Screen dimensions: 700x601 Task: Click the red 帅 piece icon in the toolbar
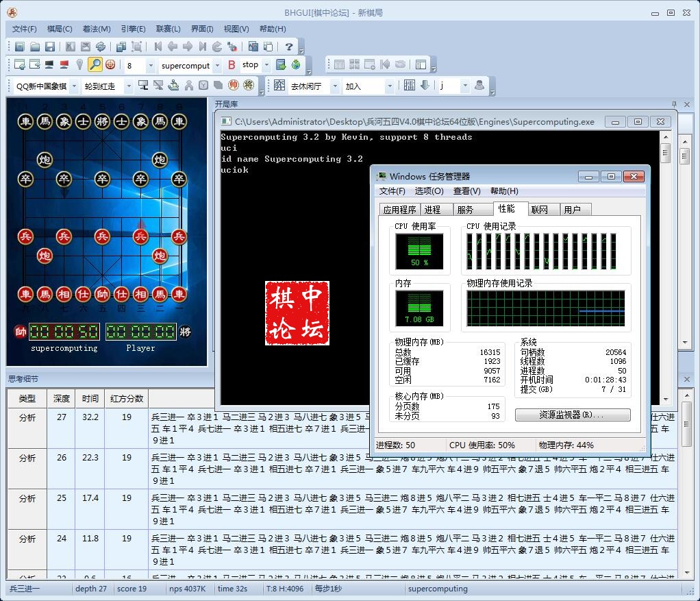click(x=234, y=85)
